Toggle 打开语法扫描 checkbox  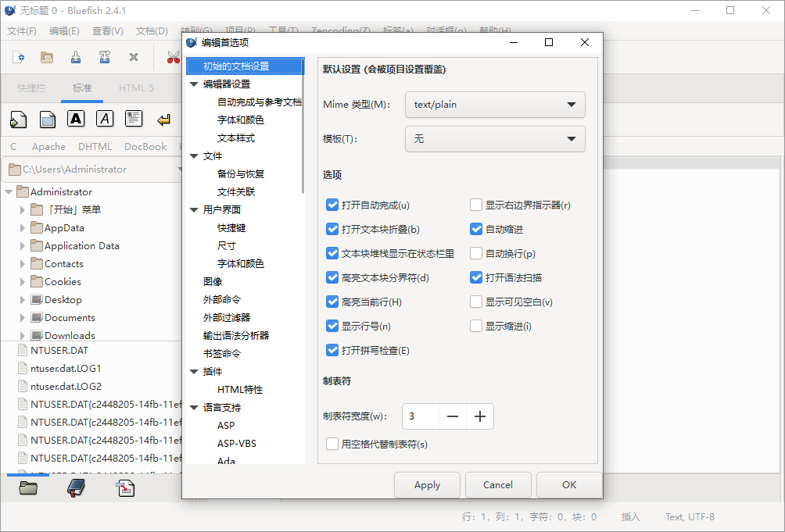[x=476, y=277]
